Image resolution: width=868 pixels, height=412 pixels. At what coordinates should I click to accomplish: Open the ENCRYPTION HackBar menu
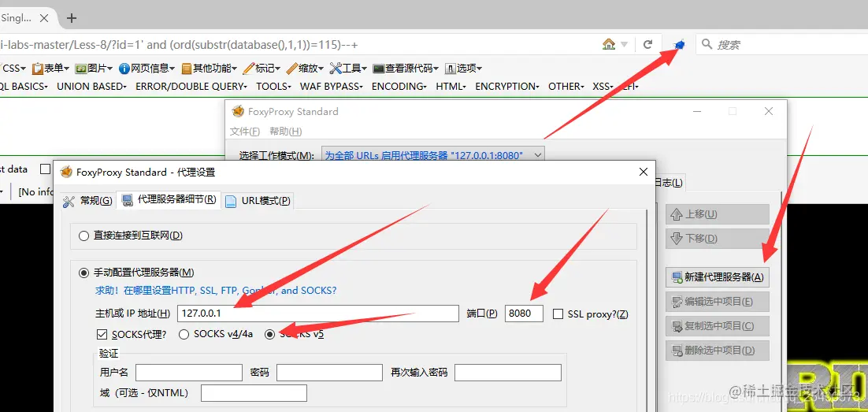pyautogui.click(x=507, y=87)
